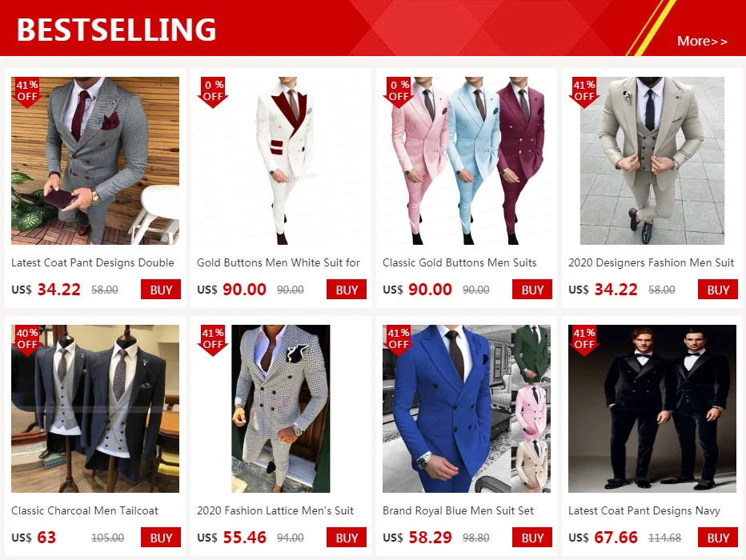The width and height of the screenshot is (746, 560).
Task: Click the 40% OFF badge on charcoal tailcoat
Action: click(27, 340)
